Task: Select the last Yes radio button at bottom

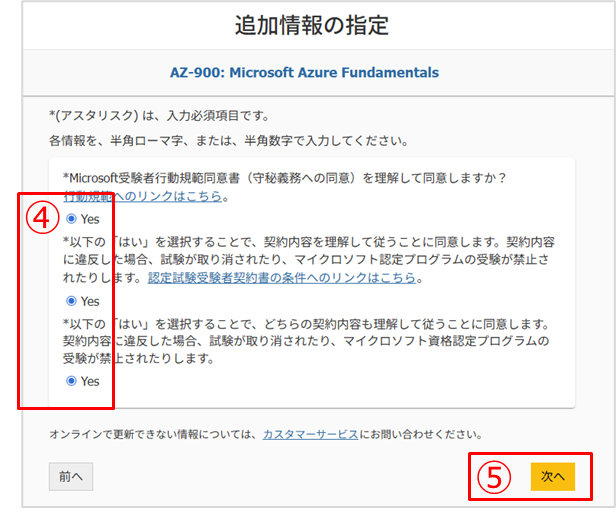Action: [x=71, y=381]
